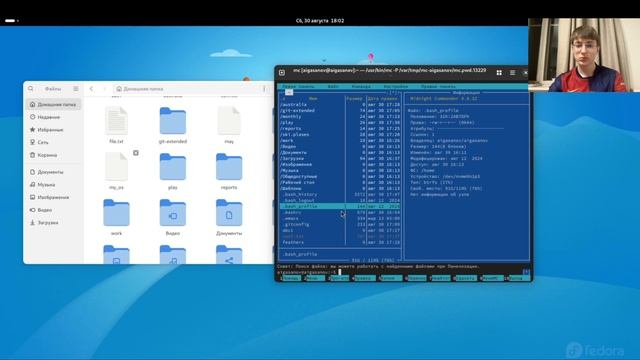Select the Документы folder in file grid
The height and width of the screenshot is (360, 640).
click(x=229, y=213)
